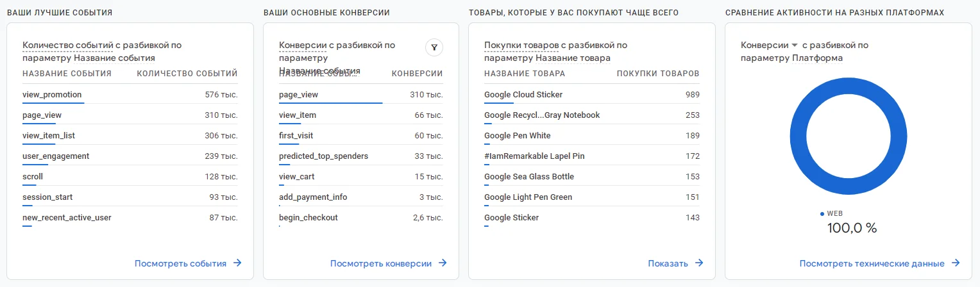
Task: Click the predicted_top_spenders conversion
Action: 323,156
